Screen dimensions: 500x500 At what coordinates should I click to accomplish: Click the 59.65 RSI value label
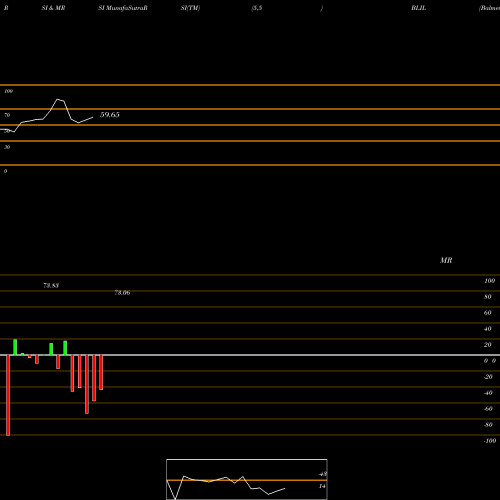tap(110, 115)
